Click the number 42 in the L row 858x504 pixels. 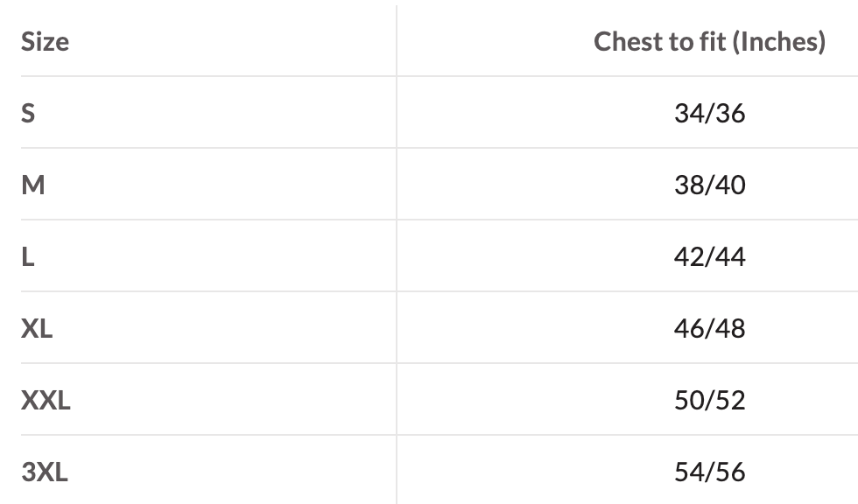(x=690, y=256)
